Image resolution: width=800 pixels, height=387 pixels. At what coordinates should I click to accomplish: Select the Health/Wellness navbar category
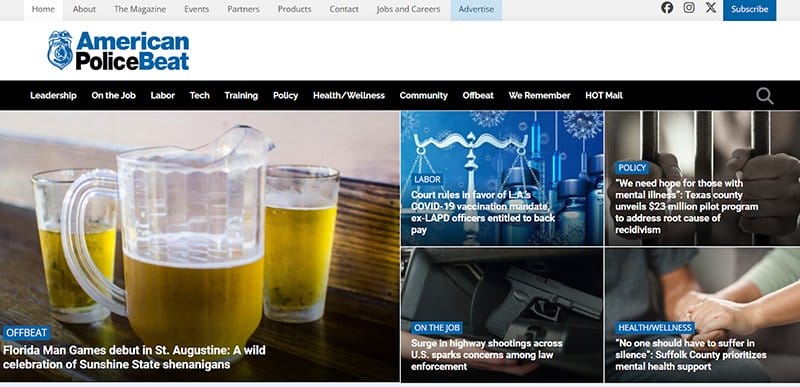point(349,95)
